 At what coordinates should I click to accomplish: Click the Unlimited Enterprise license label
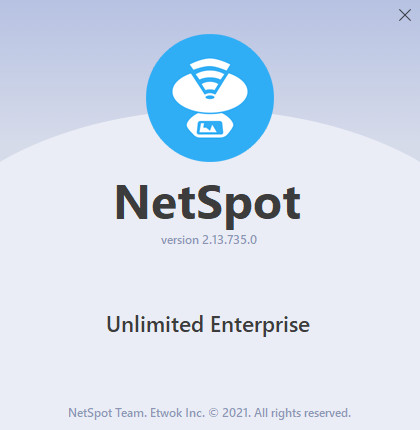click(208, 325)
